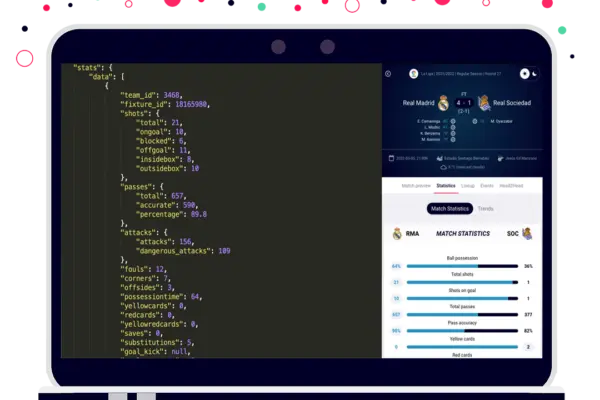Click the Total passes bar
This screenshot has width=600, height=400.
tap(462, 315)
